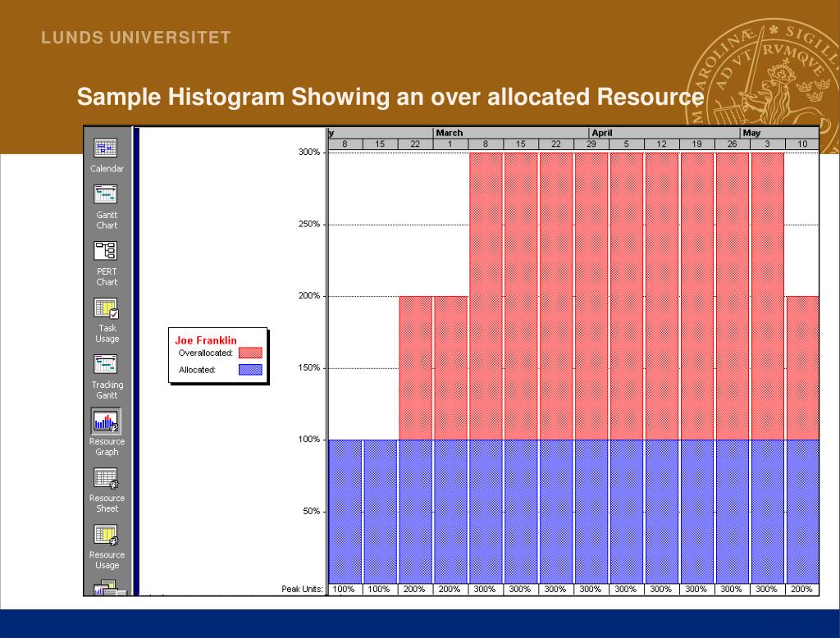Click the LUNDS UNIVERSITET header text

136,38
